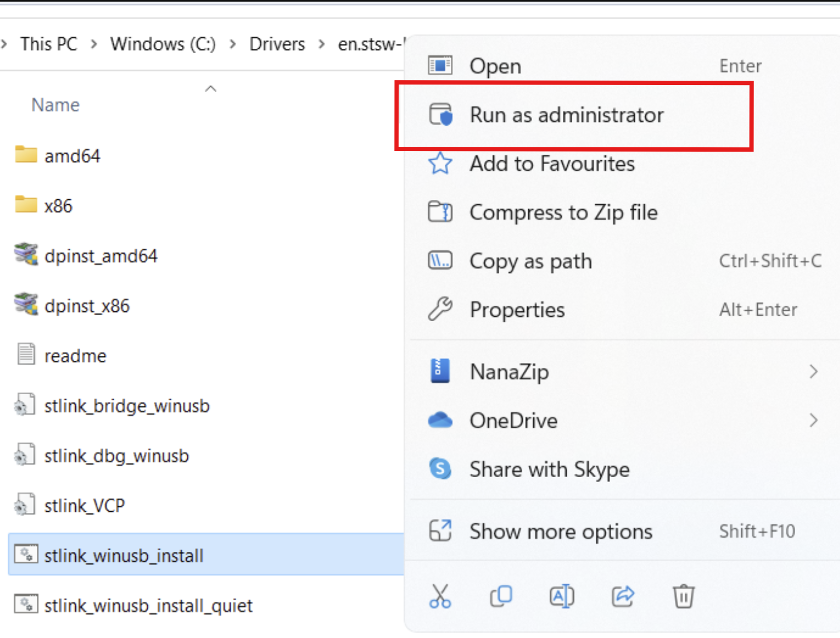
Task: Expand chevron before This PC breadcrumb
Action: click(4, 44)
